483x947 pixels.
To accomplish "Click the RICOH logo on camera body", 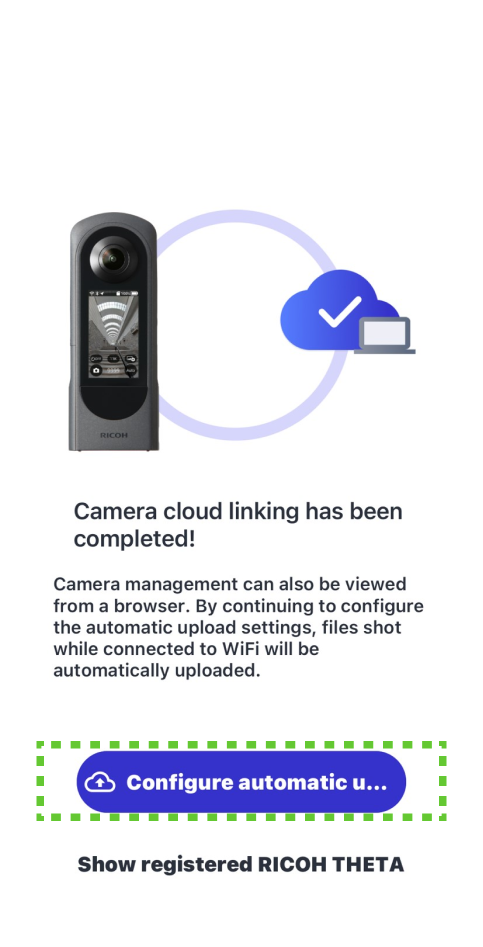I will point(114,434).
